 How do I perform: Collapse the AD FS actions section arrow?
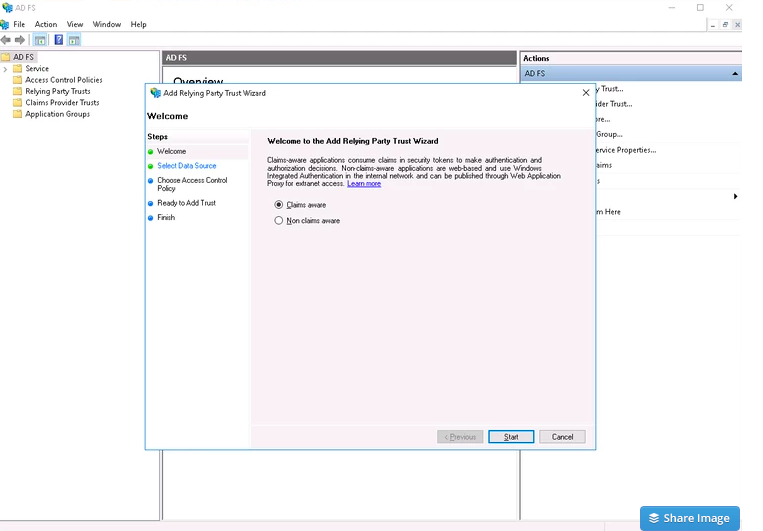tap(735, 73)
